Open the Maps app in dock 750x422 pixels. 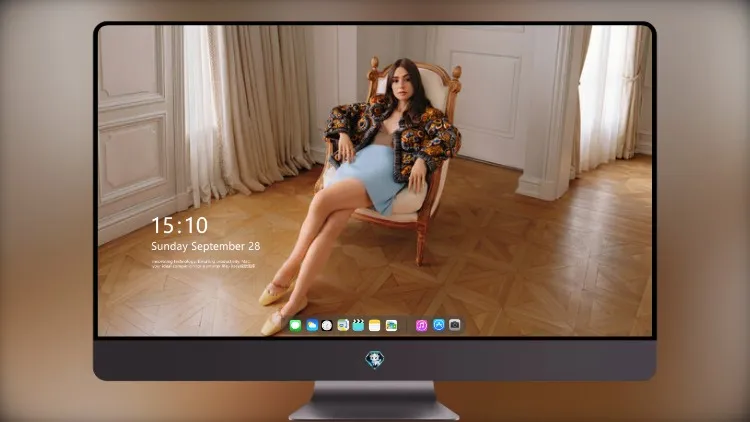click(343, 325)
